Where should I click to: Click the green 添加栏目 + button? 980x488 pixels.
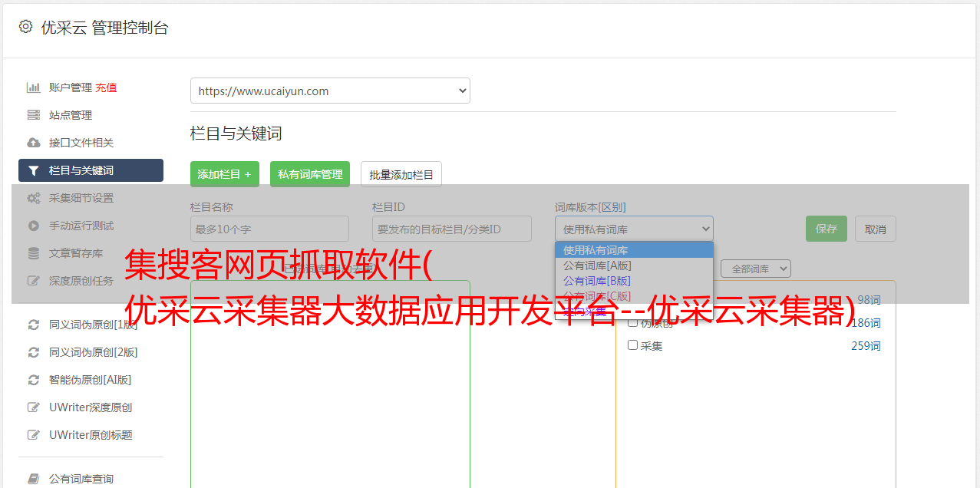[x=225, y=174]
